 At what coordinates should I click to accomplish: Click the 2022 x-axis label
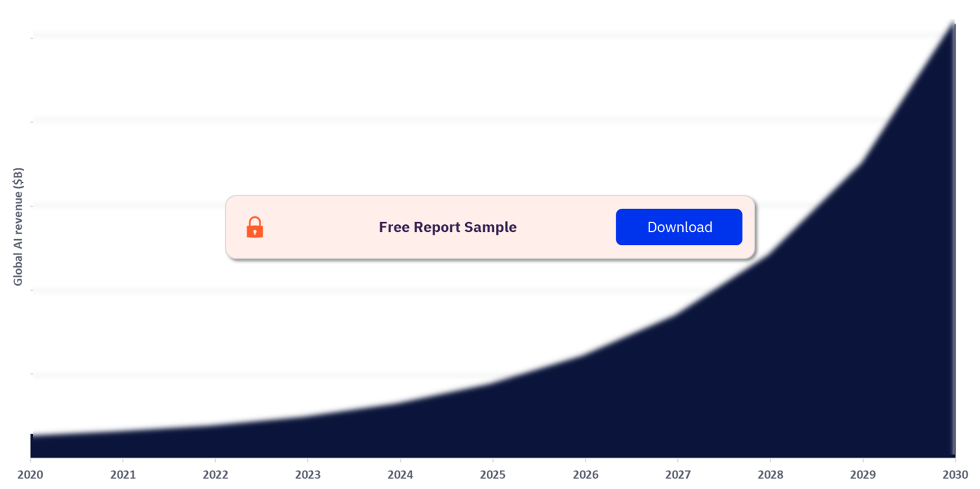[215, 474]
